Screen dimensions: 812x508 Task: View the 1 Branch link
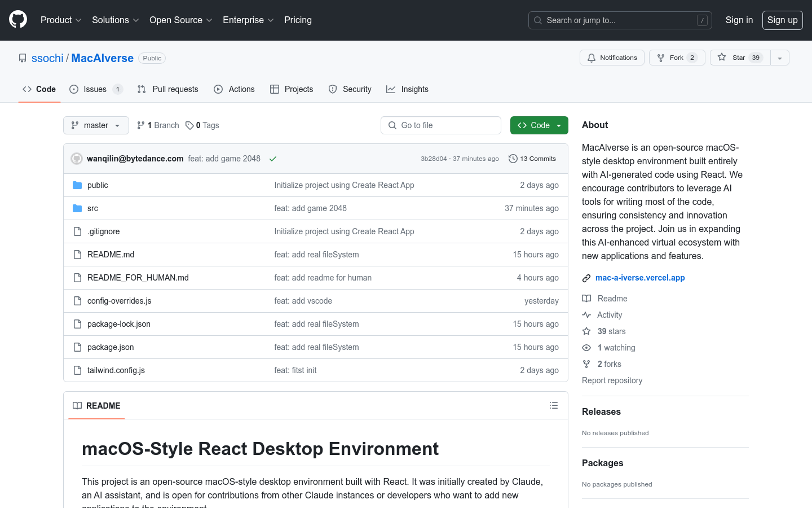point(158,125)
